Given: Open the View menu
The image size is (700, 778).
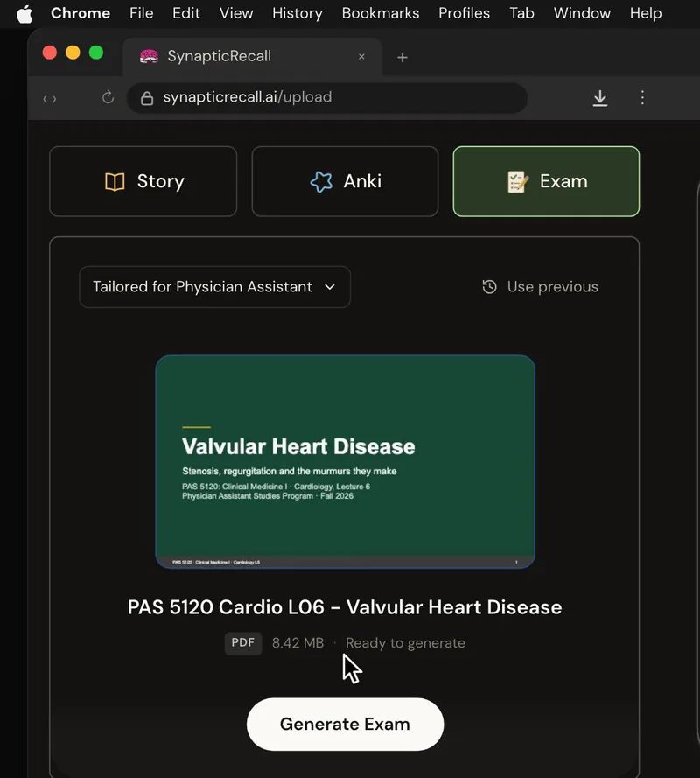Looking at the screenshot, I should [236, 13].
